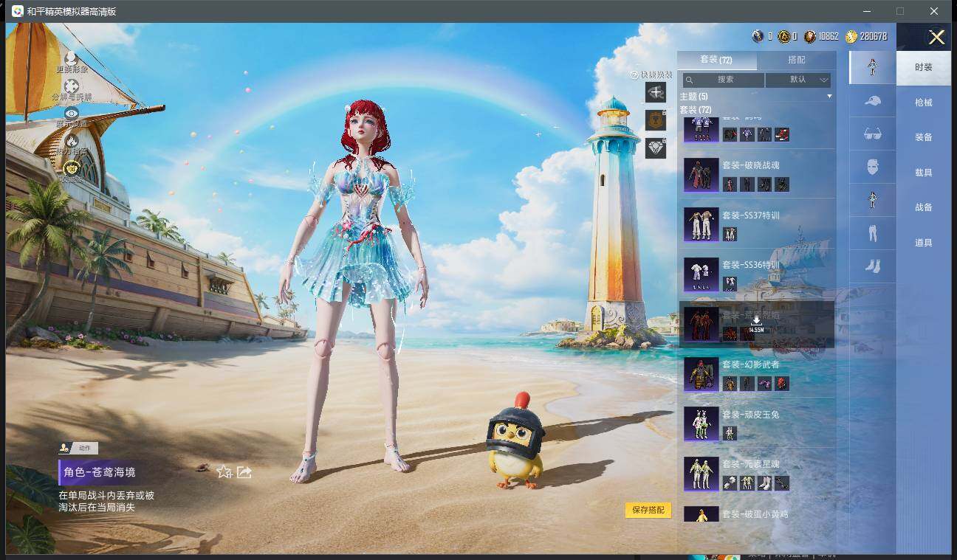Open the 战备 menu item
The width and height of the screenshot is (957, 560).
pyautogui.click(x=924, y=207)
